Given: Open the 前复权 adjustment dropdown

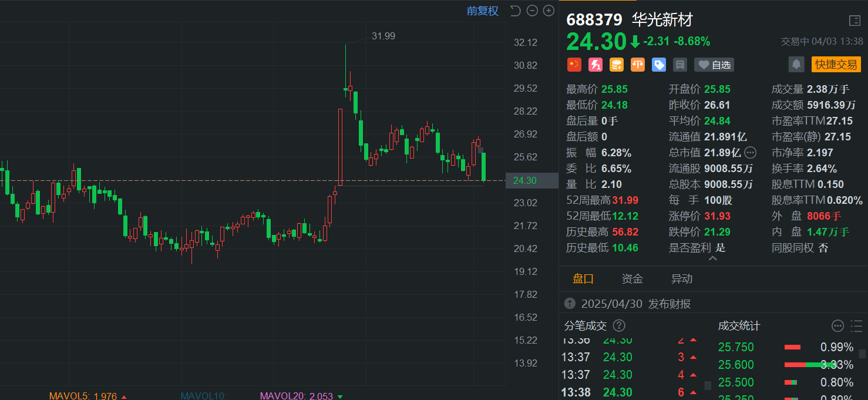Looking at the screenshot, I should tap(483, 11).
